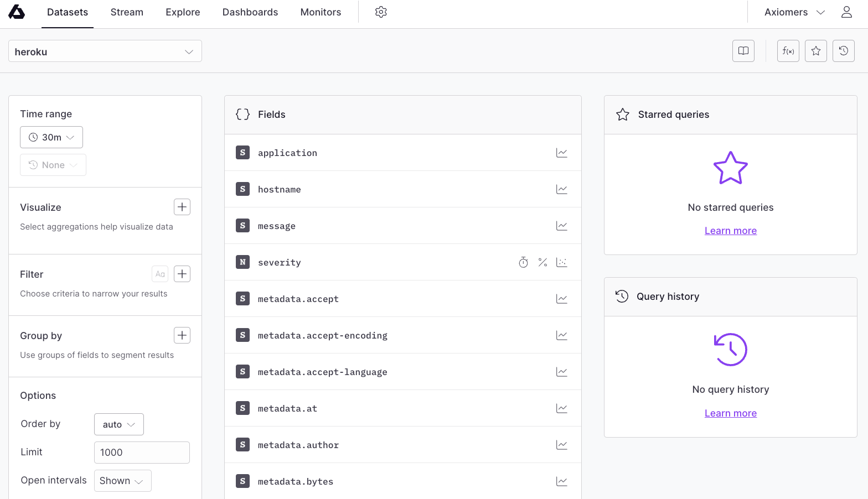Add a Visualize aggregation with plus
Image resolution: width=868 pixels, height=499 pixels.
click(182, 207)
